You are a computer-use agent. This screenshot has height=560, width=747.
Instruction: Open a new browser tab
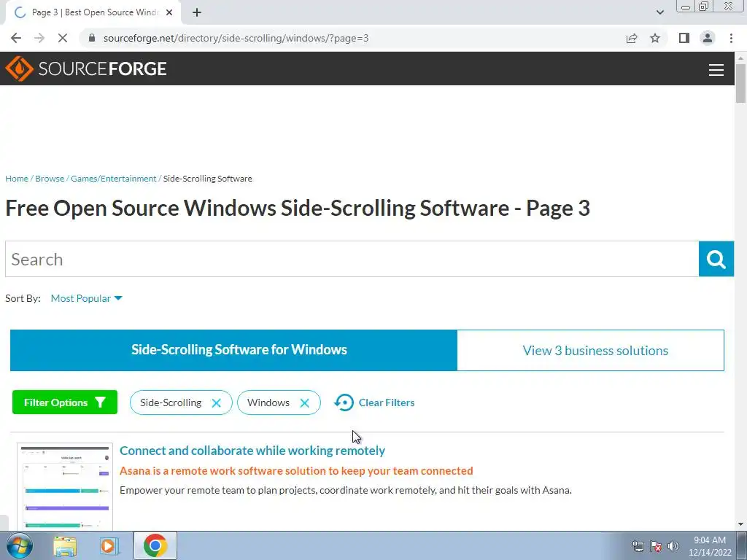tap(197, 12)
